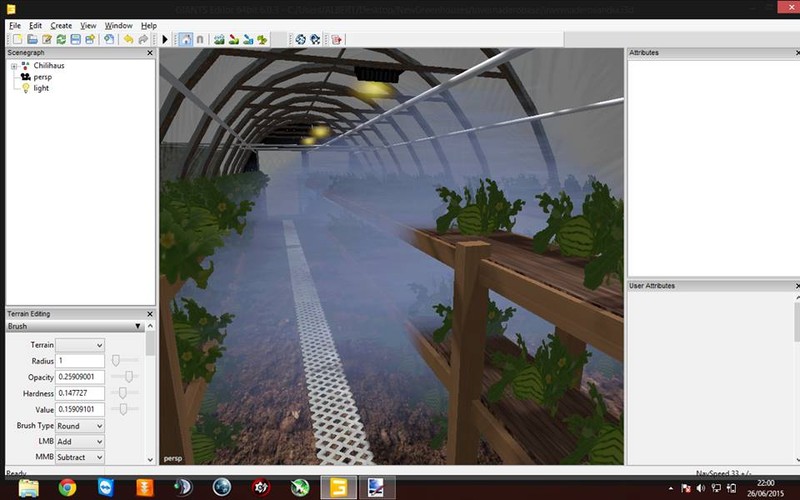Toggle the highlighted house toolbar button
The image size is (800, 500).
point(185,39)
